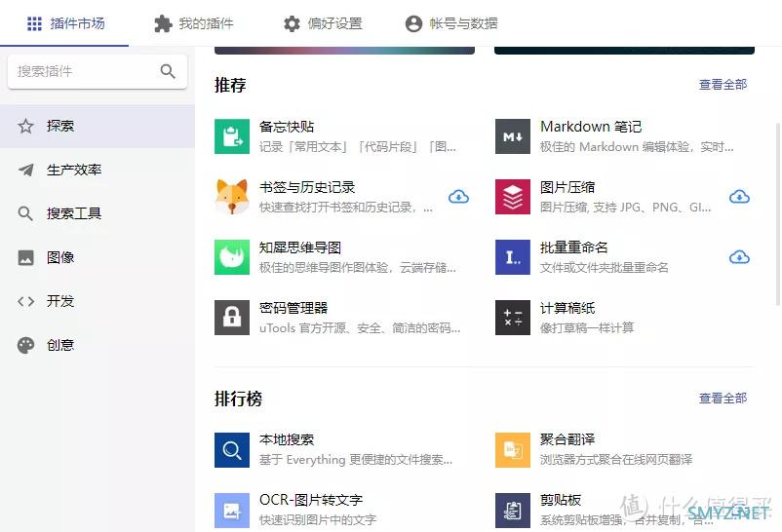Download 图片压缩 via cloud icon
The image size is (782, 532).
point(739,197)
